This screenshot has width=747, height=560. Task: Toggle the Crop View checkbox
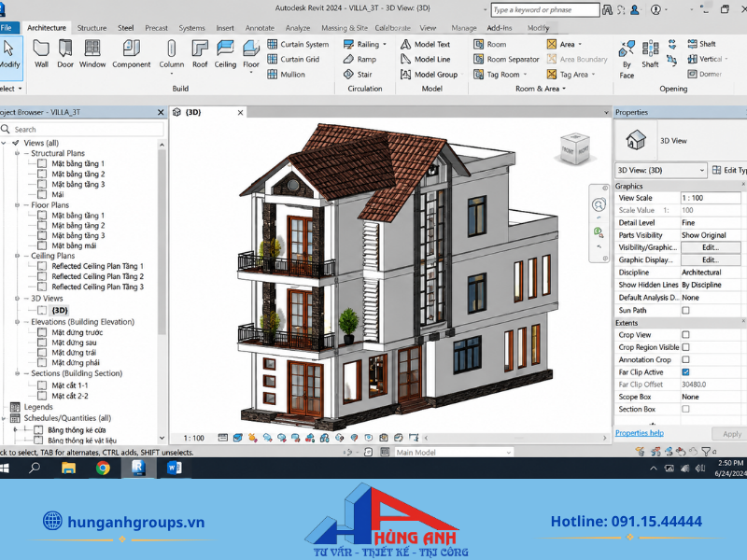685,335
